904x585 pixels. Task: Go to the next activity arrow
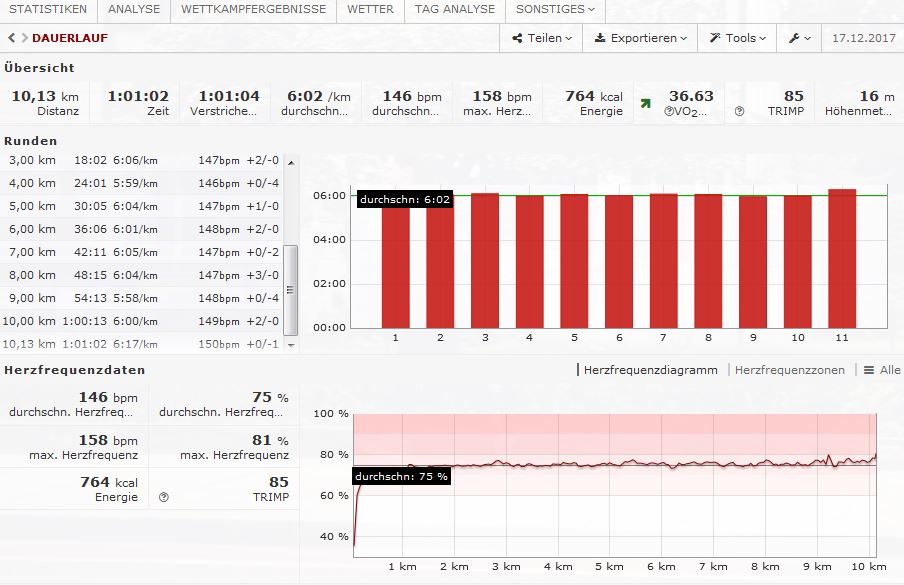(x=23, y=38)
